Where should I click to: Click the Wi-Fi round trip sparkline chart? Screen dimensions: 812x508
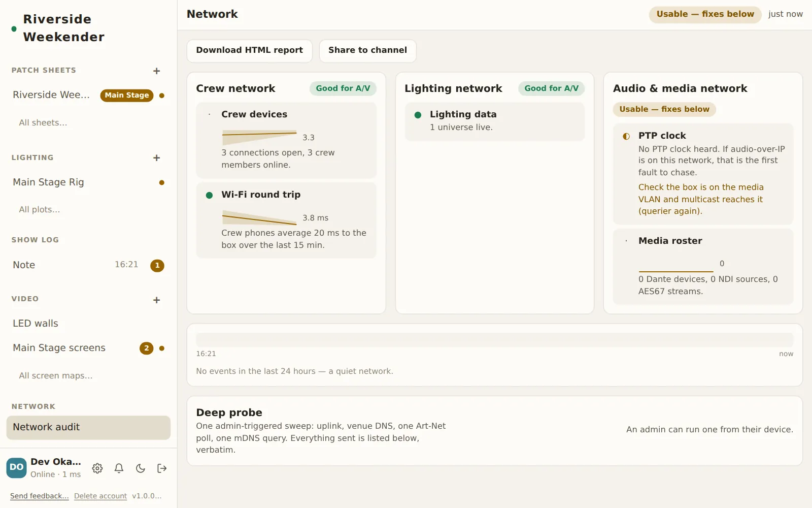[x=259, y=218]
